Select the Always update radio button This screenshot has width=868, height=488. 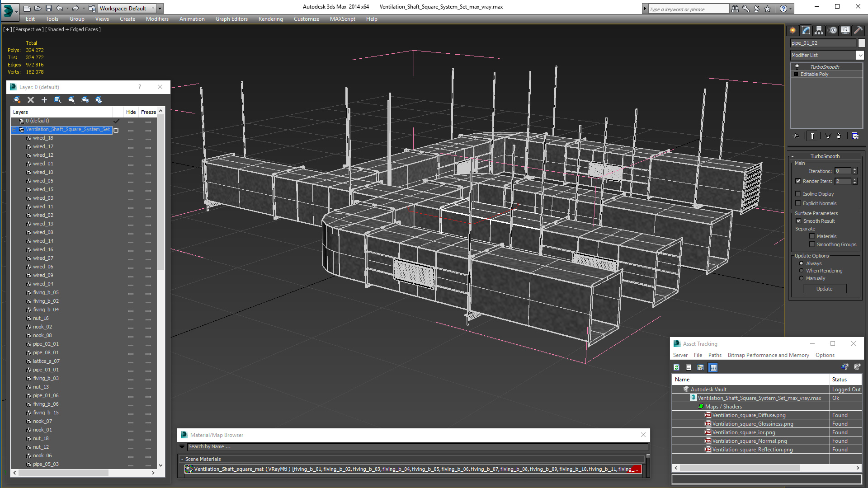pyautogui.click(x=801, y=263)
